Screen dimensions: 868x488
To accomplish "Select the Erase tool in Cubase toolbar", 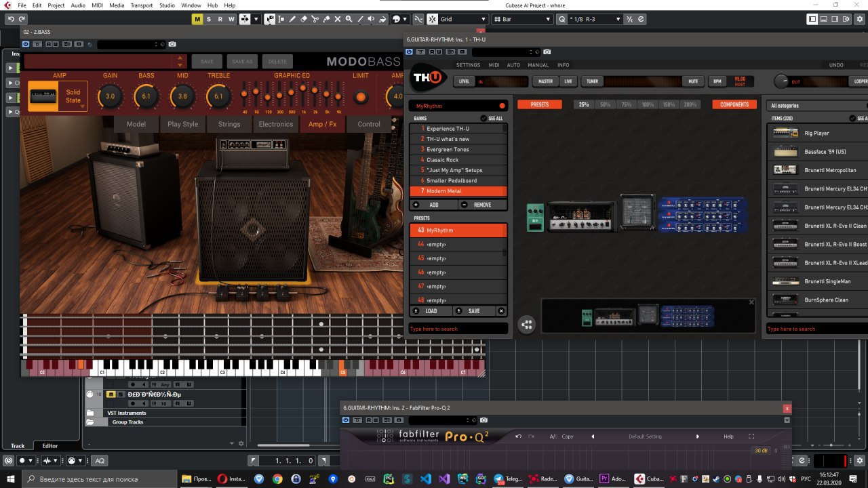I will 304,19.
